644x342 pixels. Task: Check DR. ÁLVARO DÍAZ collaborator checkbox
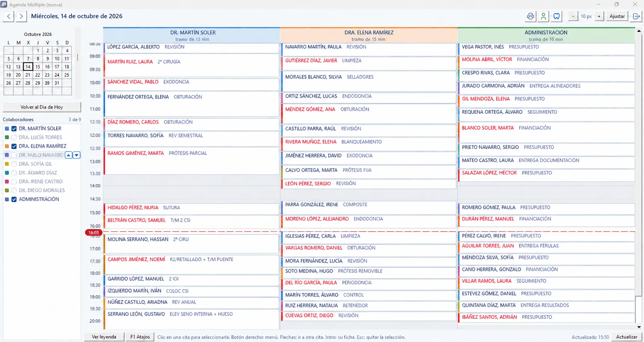[14, 173]
